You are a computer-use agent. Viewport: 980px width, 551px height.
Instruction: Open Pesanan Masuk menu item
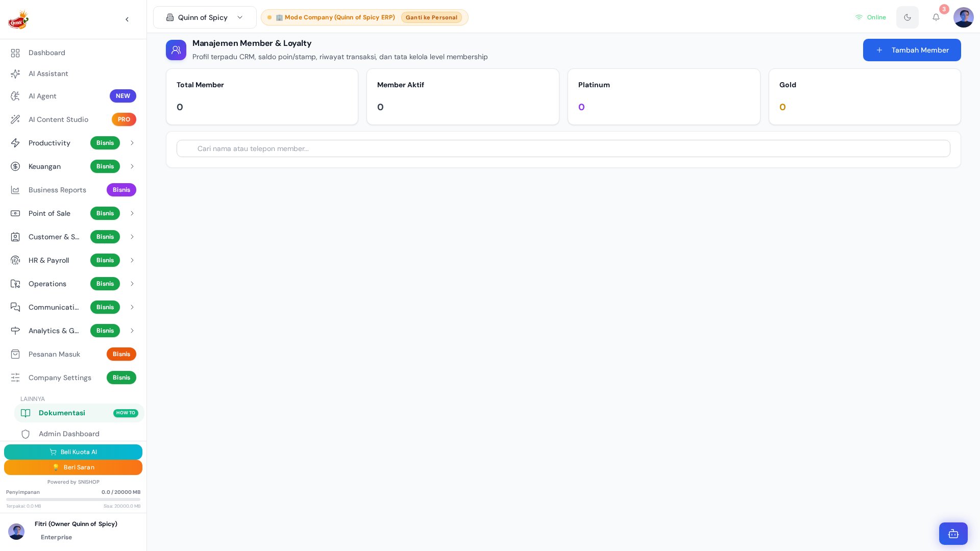[73, 354]
